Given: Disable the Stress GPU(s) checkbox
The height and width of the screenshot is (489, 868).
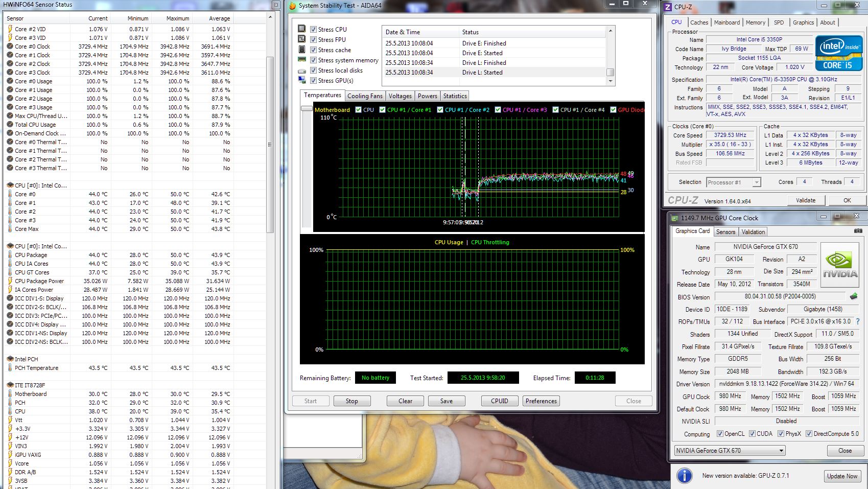Looking at the screenshot, I should (314, 80).
